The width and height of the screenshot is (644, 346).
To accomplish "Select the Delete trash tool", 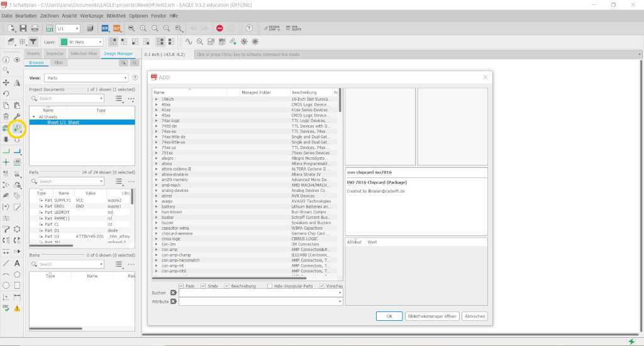I will (x=6, y=117).
